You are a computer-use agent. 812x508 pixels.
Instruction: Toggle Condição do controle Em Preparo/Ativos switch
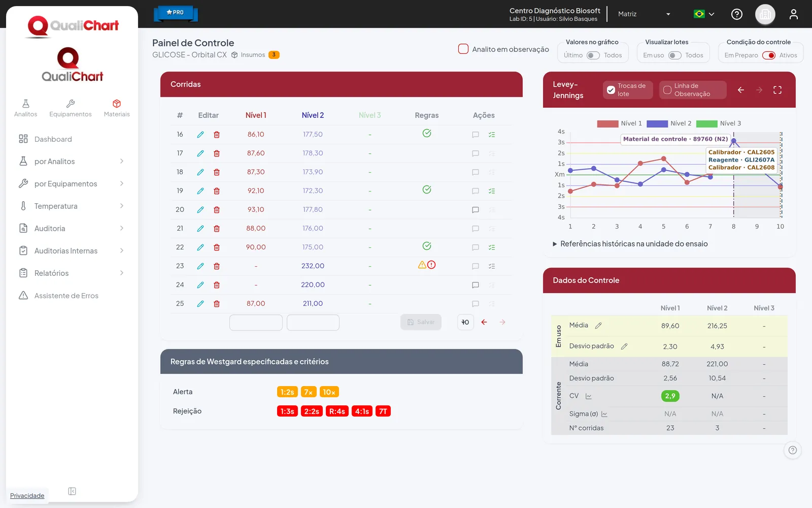tap(769, 55)
